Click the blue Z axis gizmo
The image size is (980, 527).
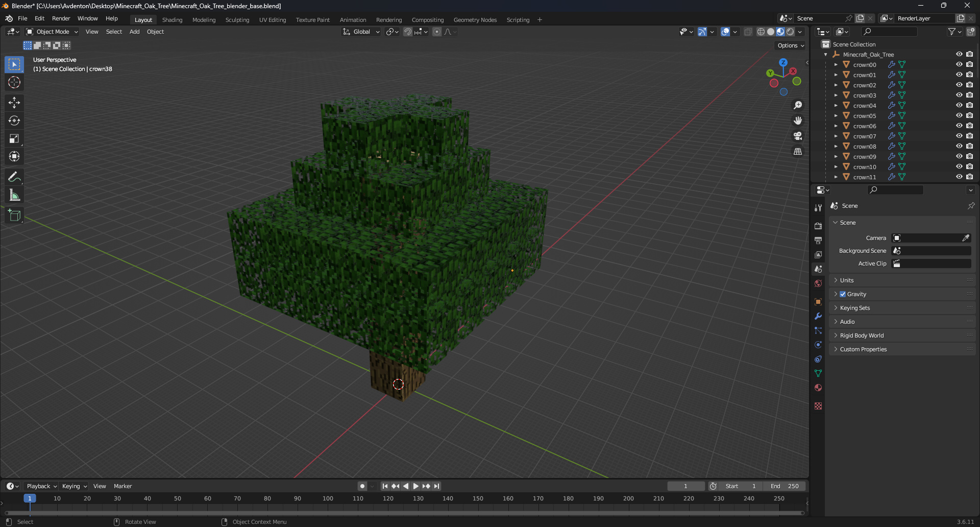click(783, 62)
